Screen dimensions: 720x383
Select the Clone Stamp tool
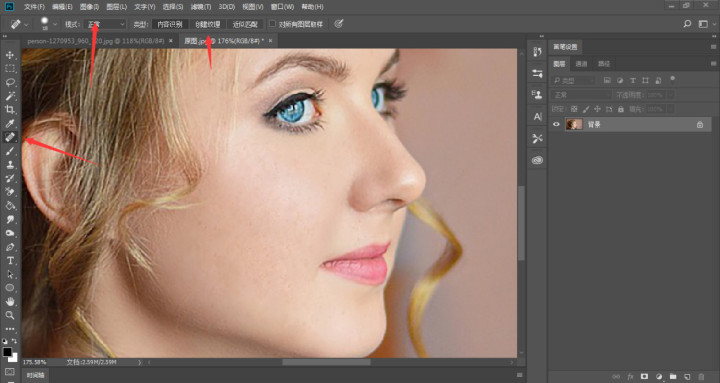[x=10, y=164]
